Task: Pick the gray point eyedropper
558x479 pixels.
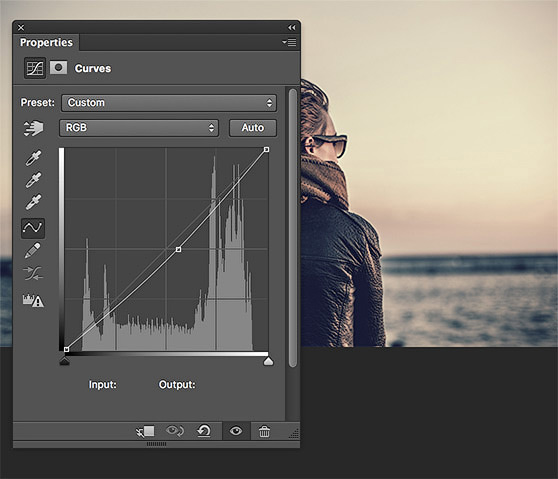Action: 33,180
